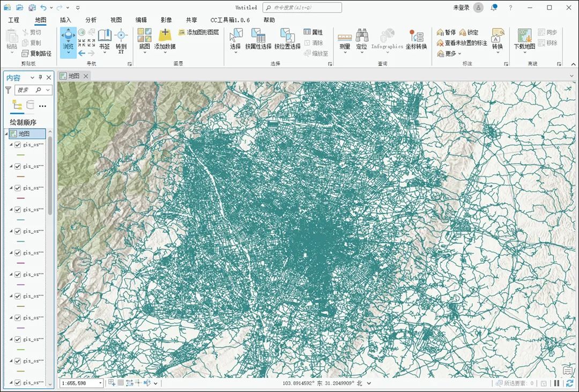Click in the 命令搜索 search field
This screenshot has width=579, height=392.
click(x=302, y=8)
